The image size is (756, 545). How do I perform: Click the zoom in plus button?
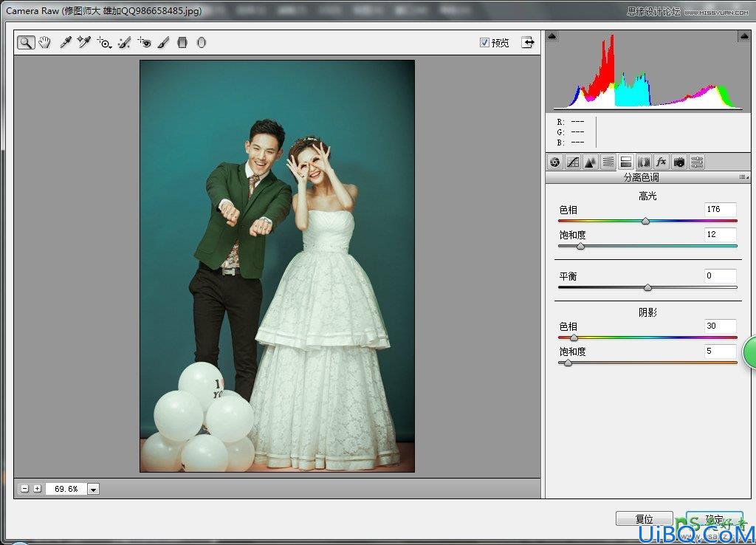[37, 489]
